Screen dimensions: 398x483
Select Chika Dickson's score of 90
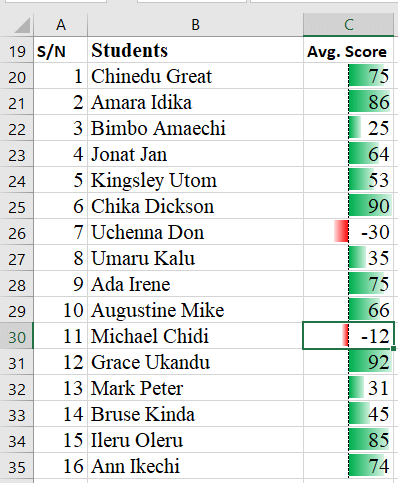(348, 206)
